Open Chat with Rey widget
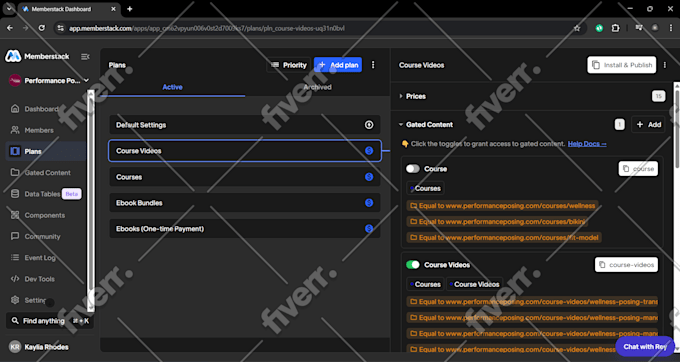The width and height of the screenshot is (680, 362). (x=645, y=346)
